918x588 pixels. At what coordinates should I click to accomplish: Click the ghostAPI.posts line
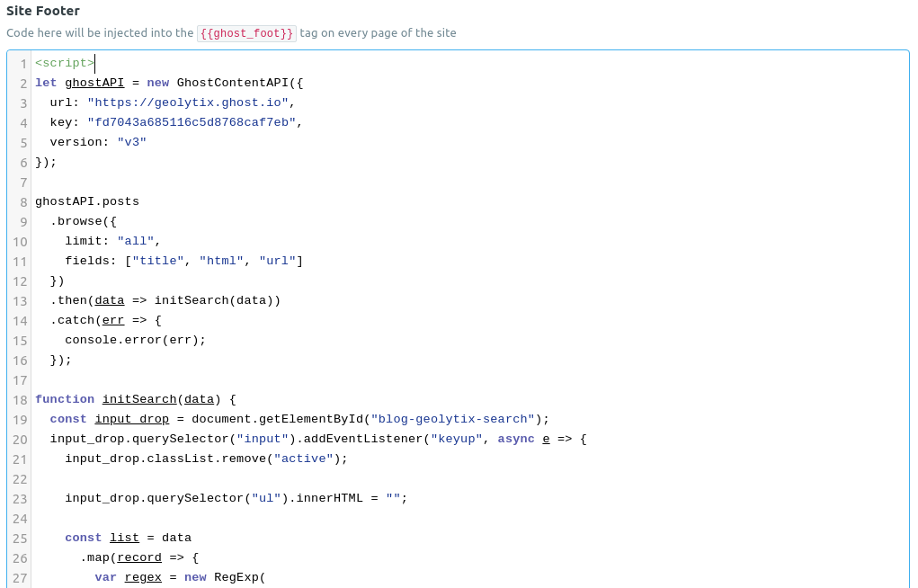[87, 201]
